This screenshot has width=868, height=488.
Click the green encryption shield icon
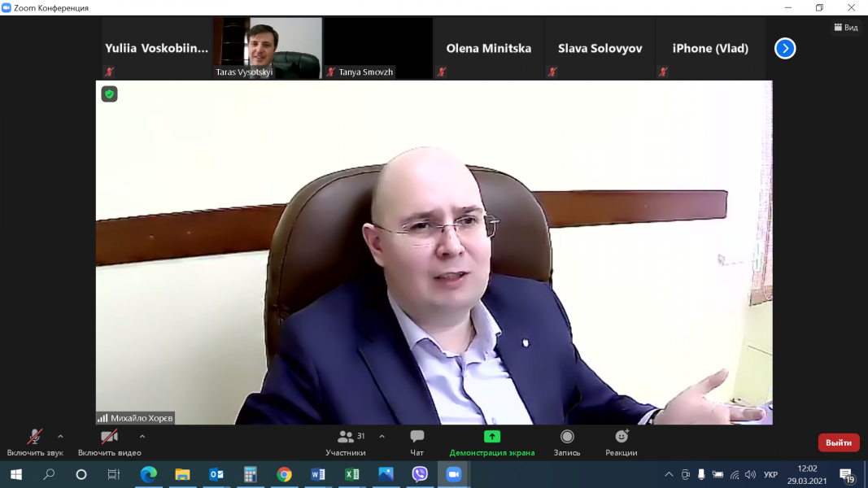click(x=109, y=94)
